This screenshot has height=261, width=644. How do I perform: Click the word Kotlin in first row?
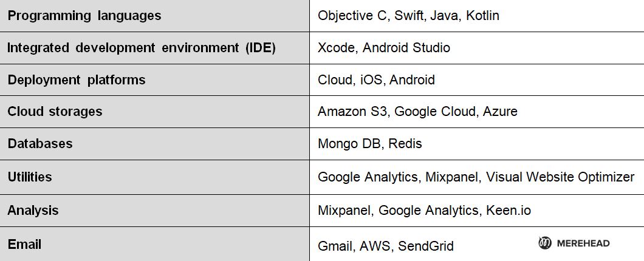tap(482, 16)
